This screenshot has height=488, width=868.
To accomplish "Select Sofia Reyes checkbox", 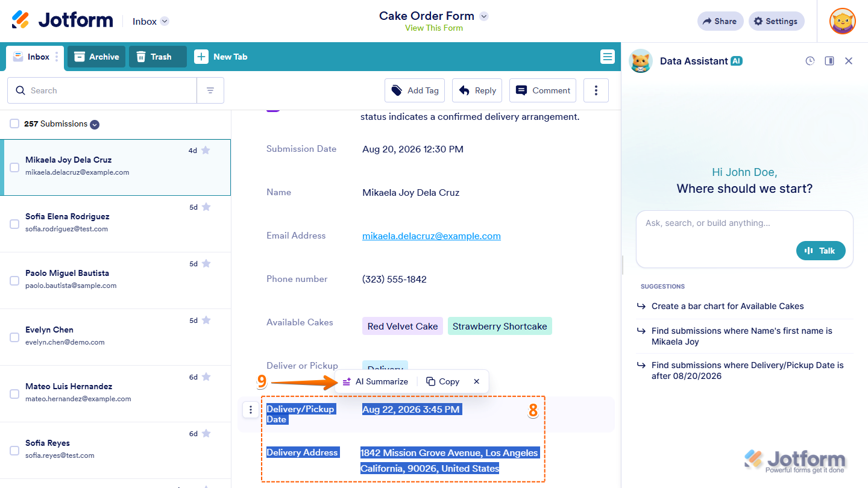I will tap(14, 451).
